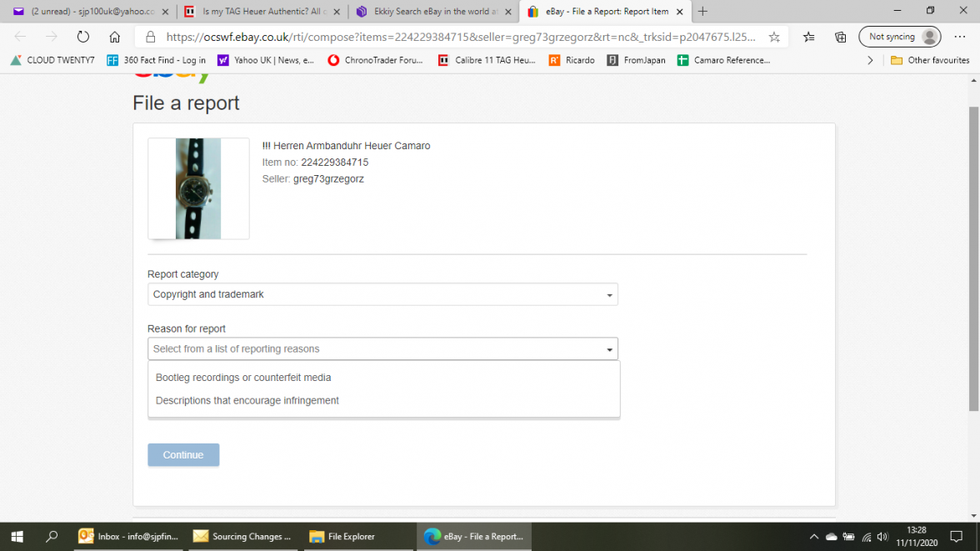Viewport: 980px width, 551px height.
Task: Click the OneDrive cloud tray icon
Action: pos(832,537)
